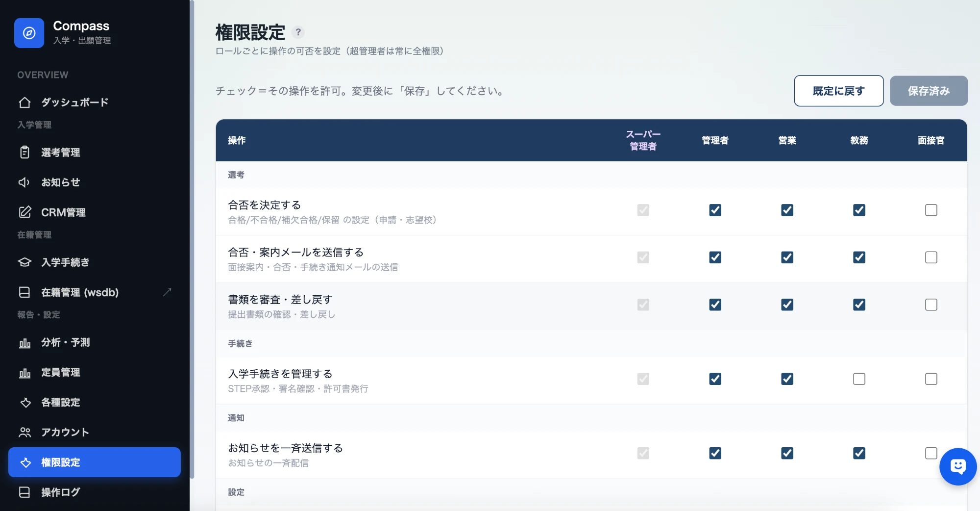Click the 面接官 column header

[x=931, y=140]
